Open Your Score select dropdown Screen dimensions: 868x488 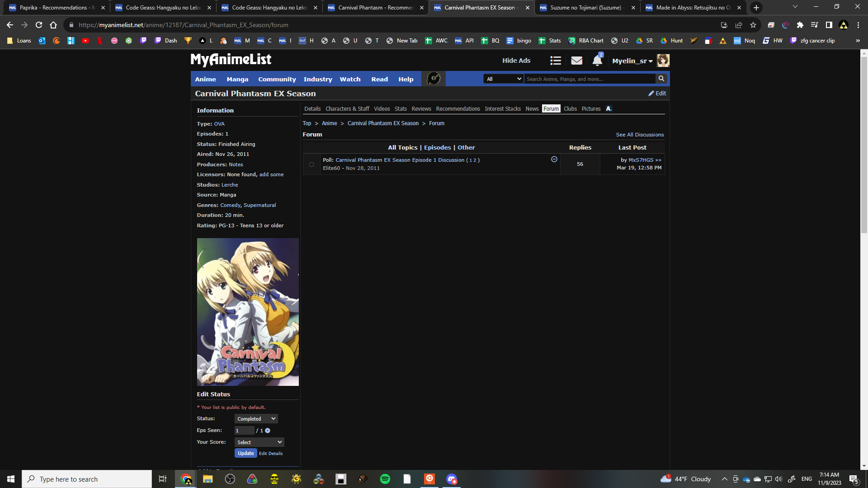(x=259, y=442)
